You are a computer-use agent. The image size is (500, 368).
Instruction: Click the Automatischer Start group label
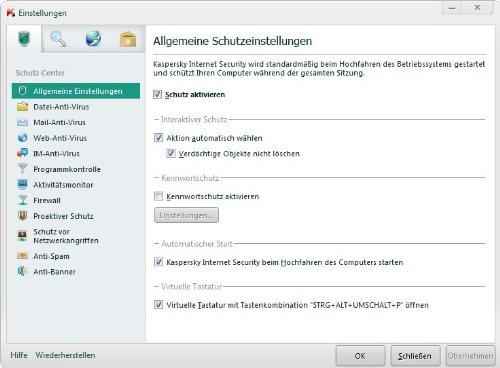click(x=197, y=244)
